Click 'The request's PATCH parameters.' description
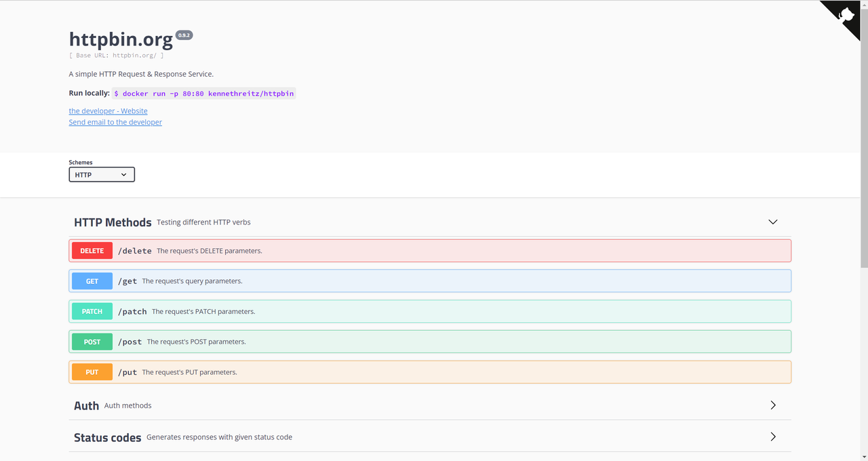The height and width of the screenshot is (461, 868). coord(203,312)
